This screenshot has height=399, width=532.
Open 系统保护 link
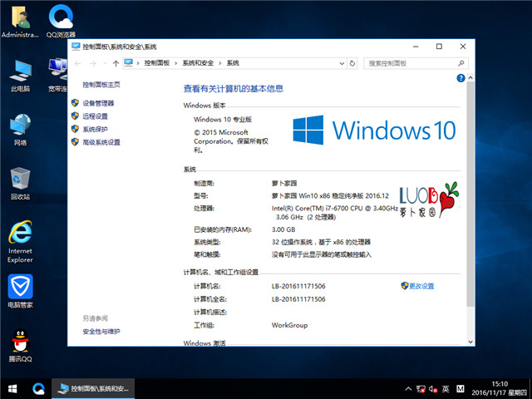point(95,130)
